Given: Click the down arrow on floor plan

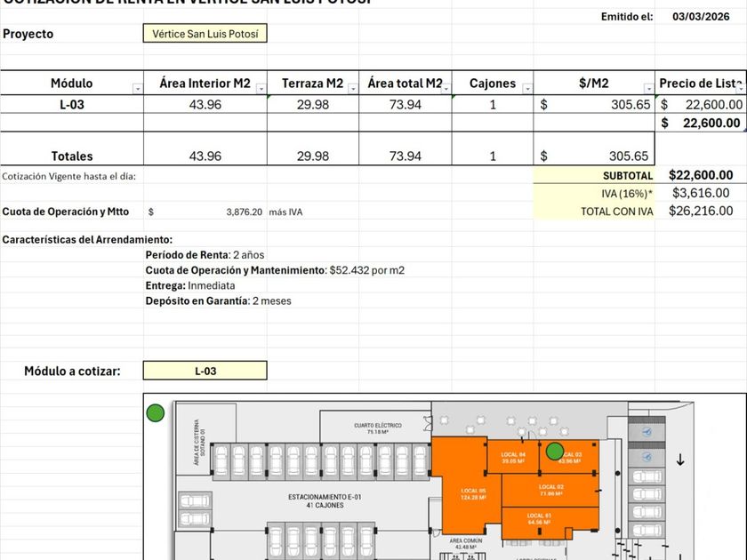Looking at the screenshot, I should (x=680, y=460).
